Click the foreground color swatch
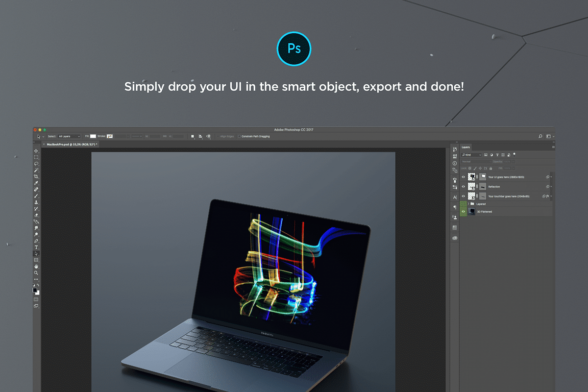Image resolution: width=588 pixels, height=392 pixels. 34,290
